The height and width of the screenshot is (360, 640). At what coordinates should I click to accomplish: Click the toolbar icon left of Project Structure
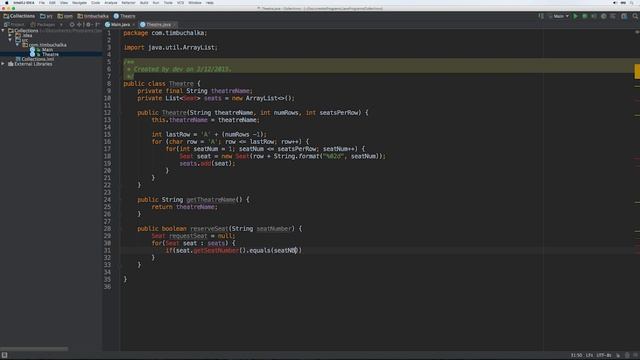(x=613, y=16)
